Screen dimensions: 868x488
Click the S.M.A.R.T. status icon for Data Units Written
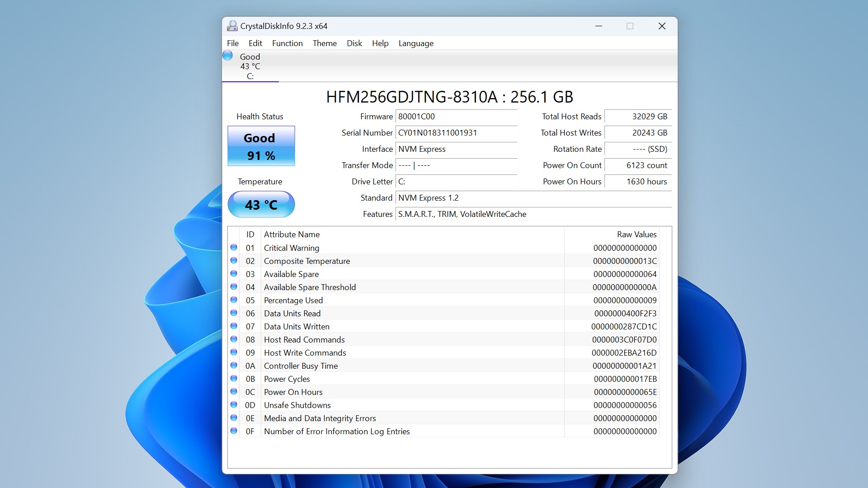point(233,327)
